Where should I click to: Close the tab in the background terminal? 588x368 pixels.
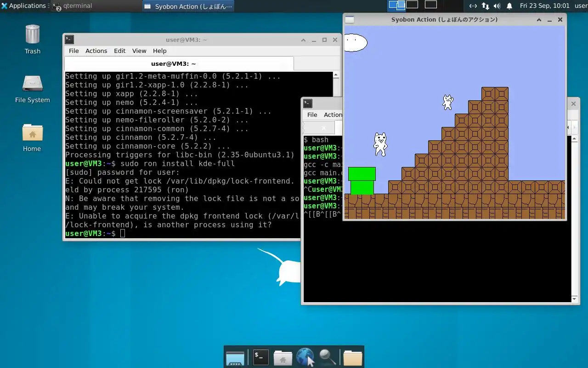[x=323, y=128]
